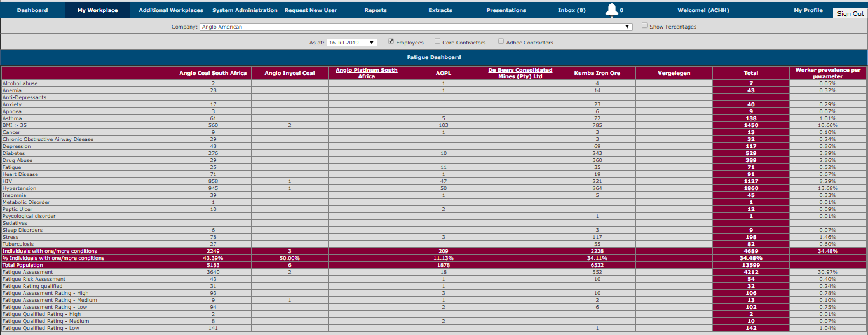
Task: Open De Beers Consolidated Mines column link
Action: pyautogui.click(x=520, y=73)
